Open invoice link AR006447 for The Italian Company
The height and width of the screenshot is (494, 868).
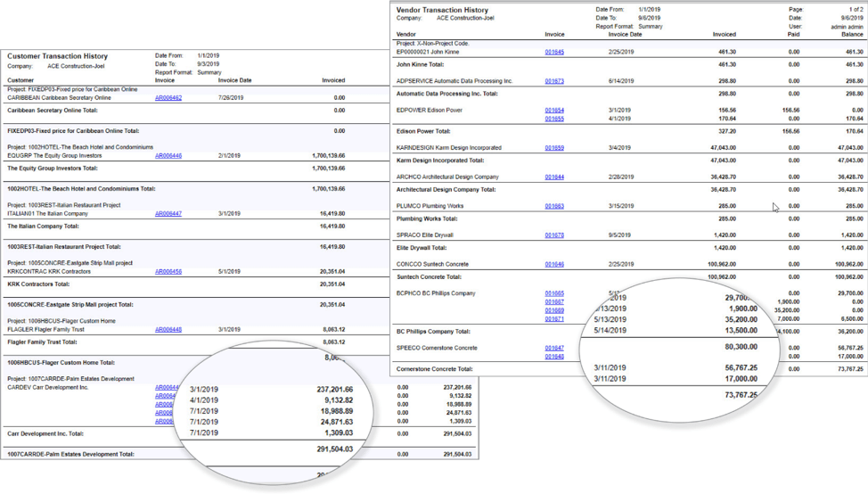(168, 214)
